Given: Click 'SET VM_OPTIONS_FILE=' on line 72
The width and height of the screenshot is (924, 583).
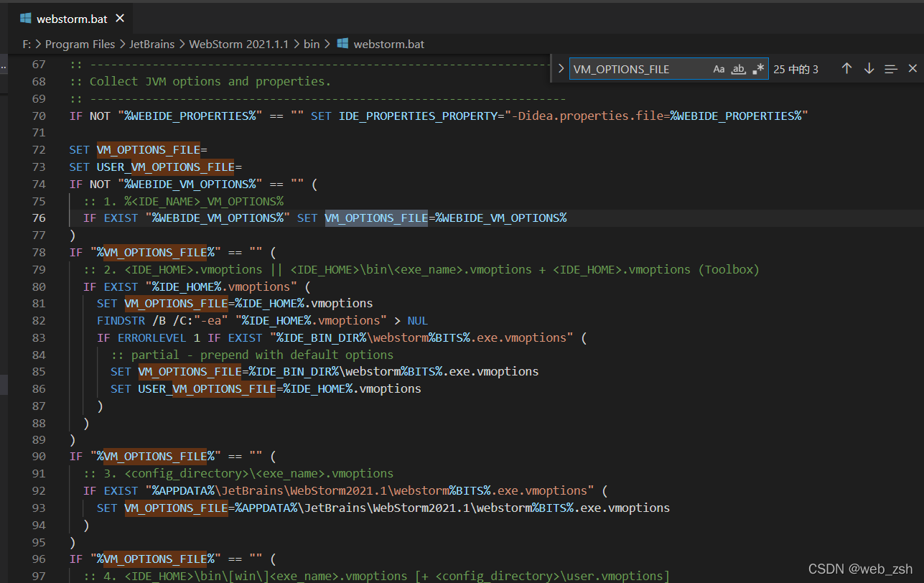Looking at the screenshot, I should [x=139, y=149].
